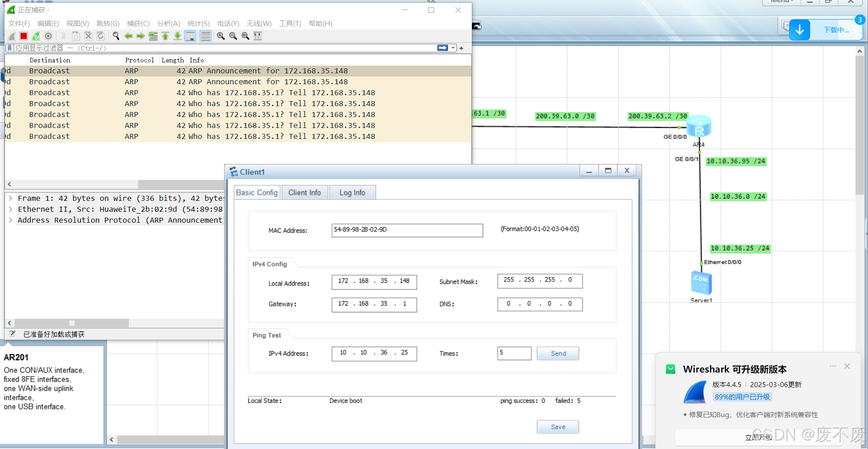Go forward to next packet arrow

141,36
